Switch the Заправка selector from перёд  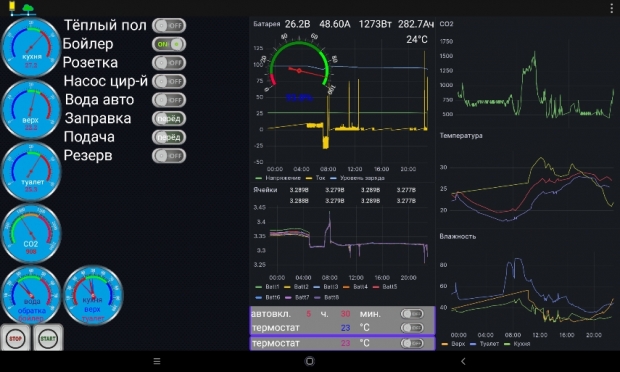[169, 119]
